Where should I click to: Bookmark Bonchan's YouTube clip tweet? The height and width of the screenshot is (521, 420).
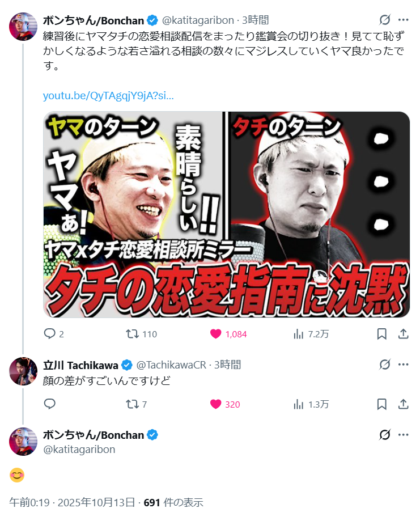382,334
